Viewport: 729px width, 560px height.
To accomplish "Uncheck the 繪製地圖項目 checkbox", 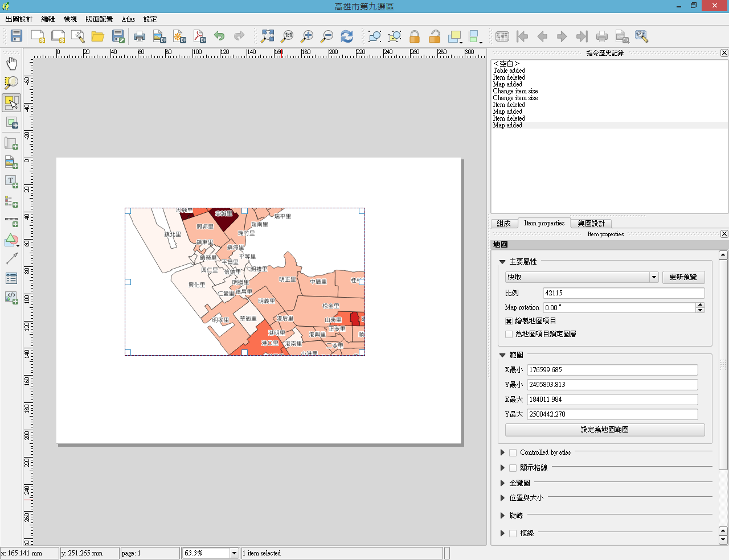I will (x=509, y=321).
